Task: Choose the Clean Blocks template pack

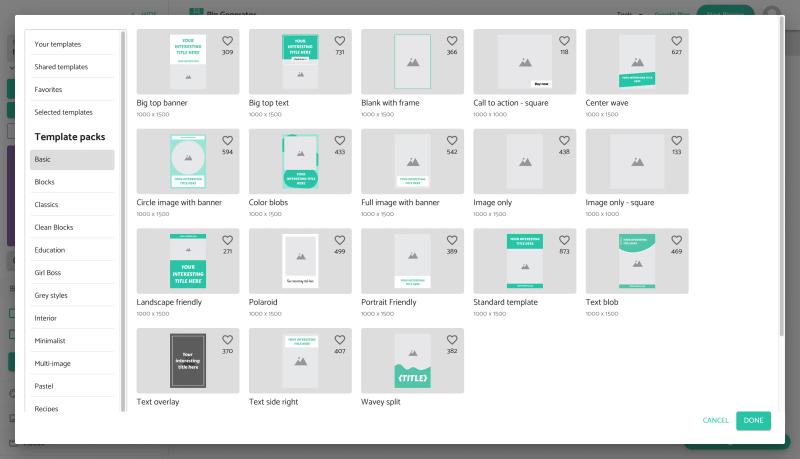Action: (72, 227)
